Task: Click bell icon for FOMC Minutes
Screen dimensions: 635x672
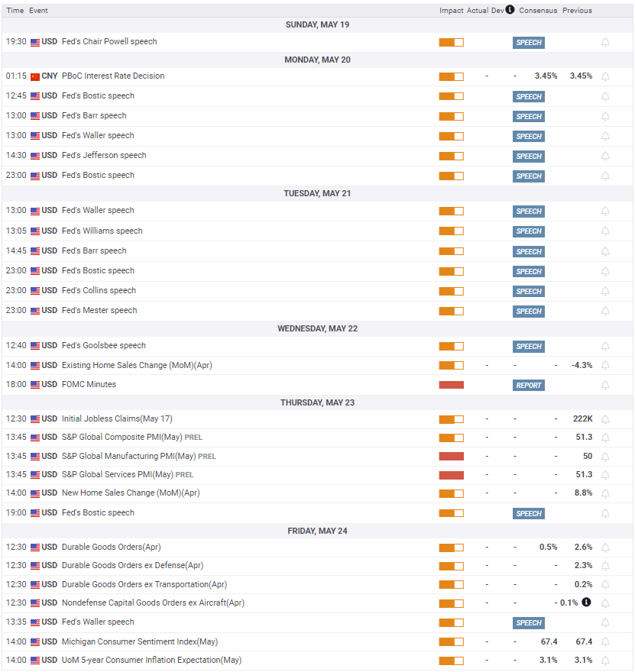Action: 605,386
